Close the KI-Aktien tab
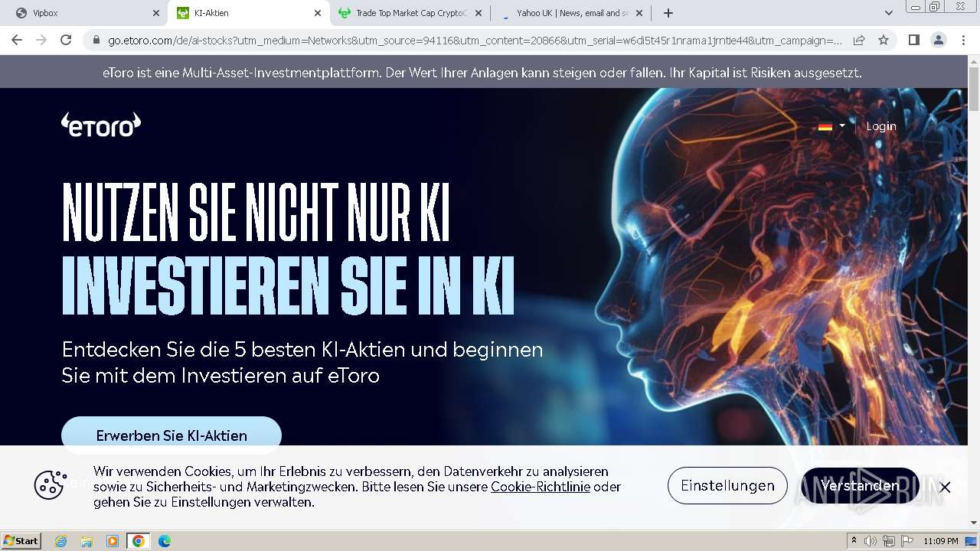This screenshot has height=551, width=980. (x=318, y=13)
